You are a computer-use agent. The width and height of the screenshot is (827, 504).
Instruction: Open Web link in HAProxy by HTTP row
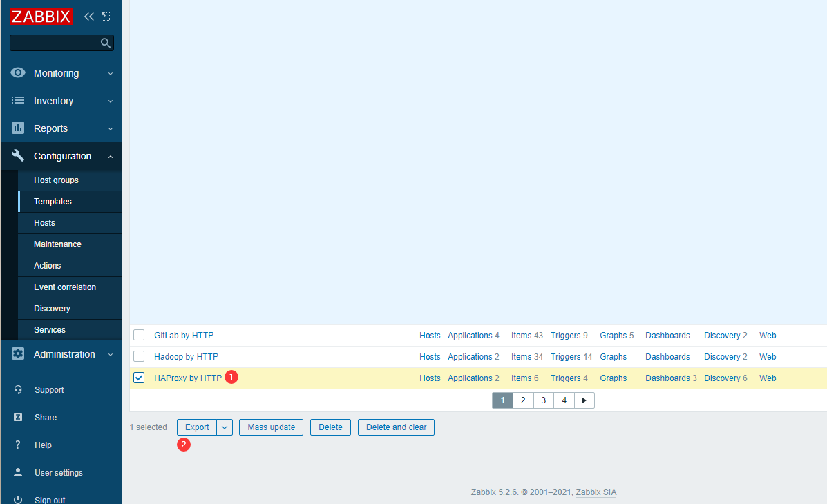click(768, 378)
